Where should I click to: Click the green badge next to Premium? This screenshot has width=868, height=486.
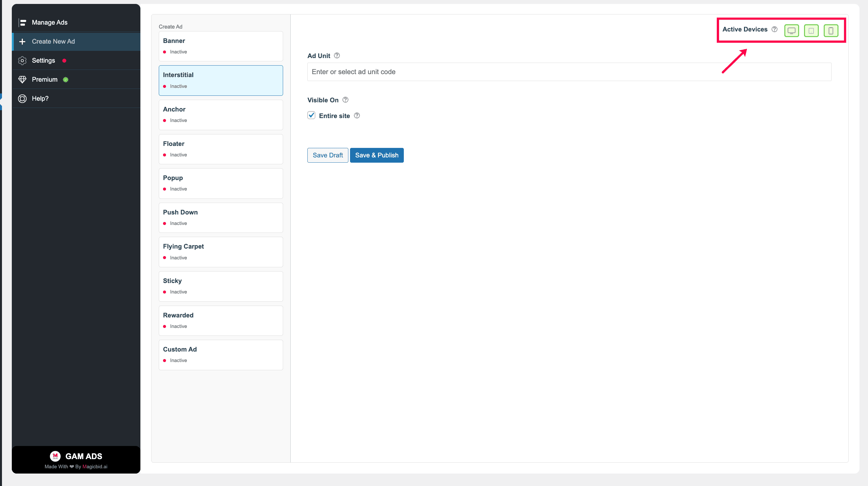tap(66, 79)
